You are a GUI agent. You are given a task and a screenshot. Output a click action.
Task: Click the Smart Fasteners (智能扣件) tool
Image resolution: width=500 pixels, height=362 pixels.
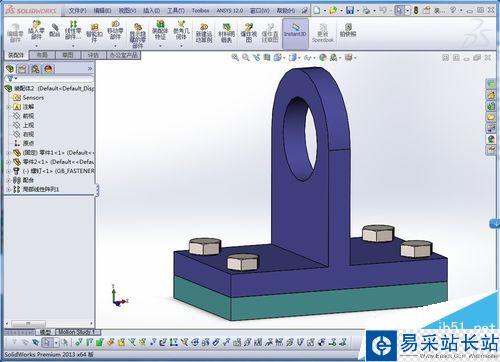coord(94,33)
